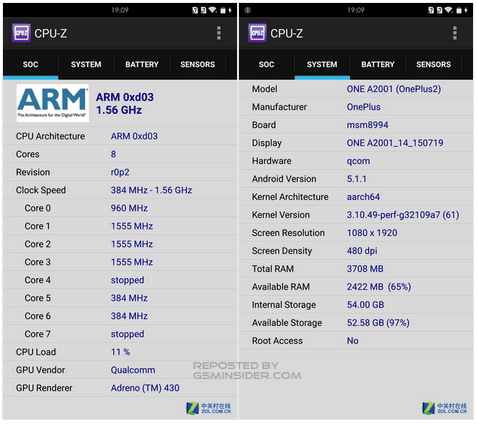Select Internal Storage '54.00 GB'
Image resolution: width=477 pixels, height=424 pixels.
pos(365,305)
